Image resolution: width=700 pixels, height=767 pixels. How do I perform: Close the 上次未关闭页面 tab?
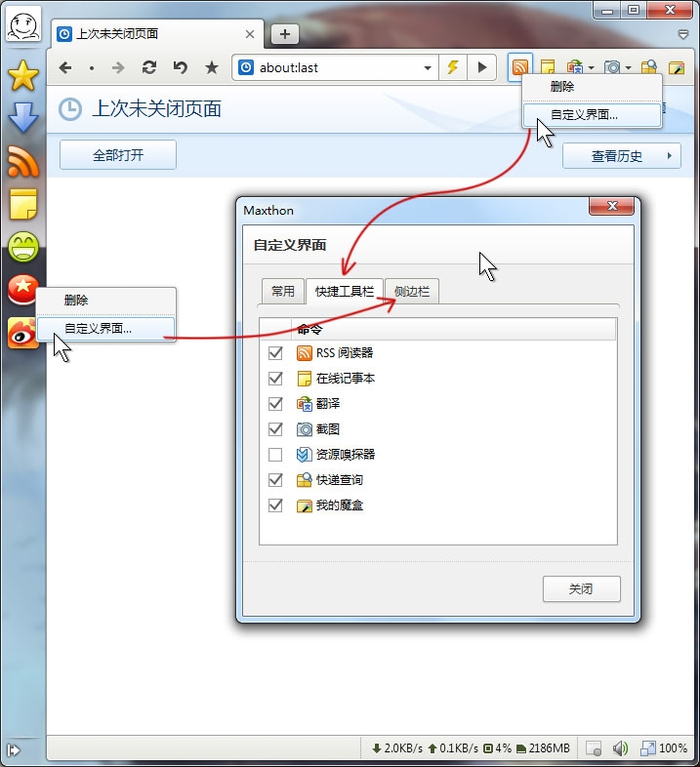pyautogui.click(x=250, y=34)
